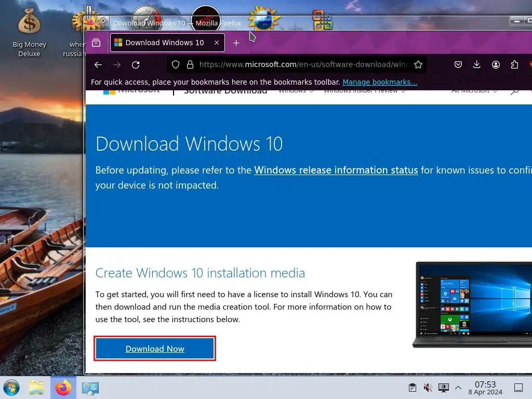
Task: View site security via the padlock icon
Action: click(x=190, y=64)
